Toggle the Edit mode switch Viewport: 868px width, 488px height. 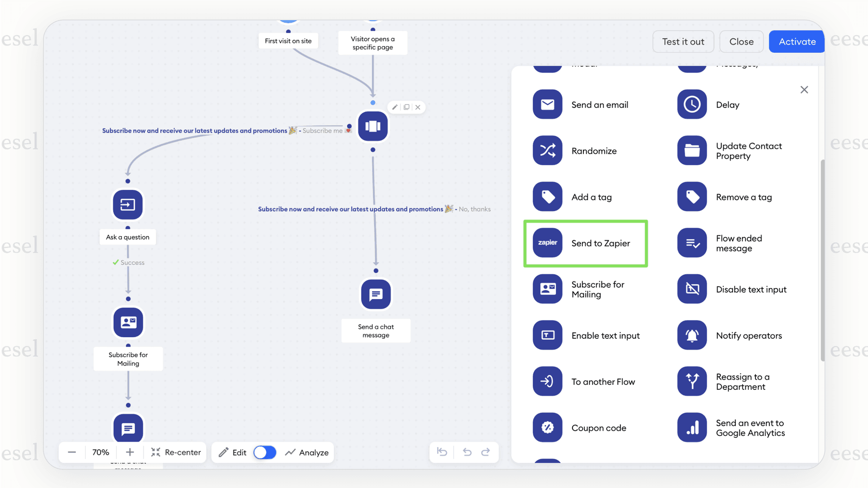click(265, 452)
